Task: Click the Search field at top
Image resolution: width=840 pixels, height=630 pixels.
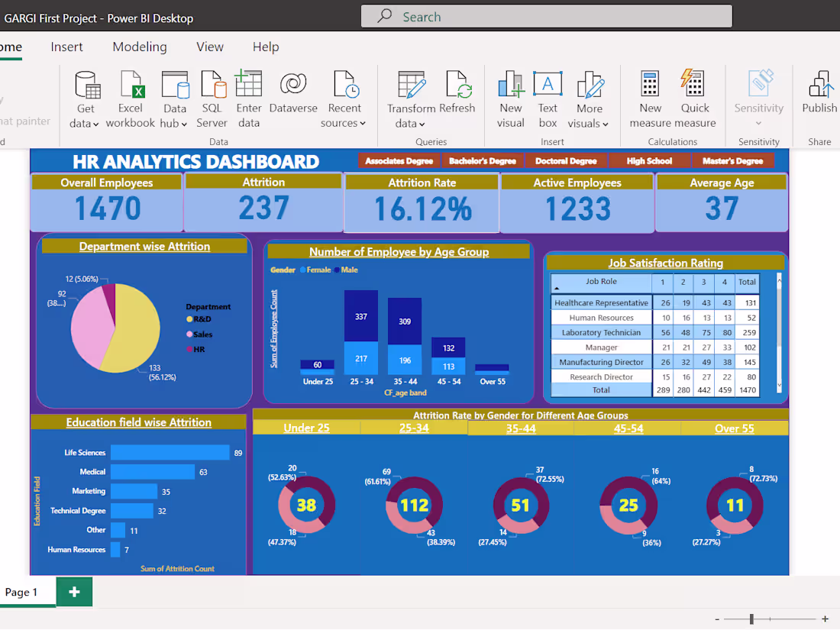Action: tap(546, 16)
